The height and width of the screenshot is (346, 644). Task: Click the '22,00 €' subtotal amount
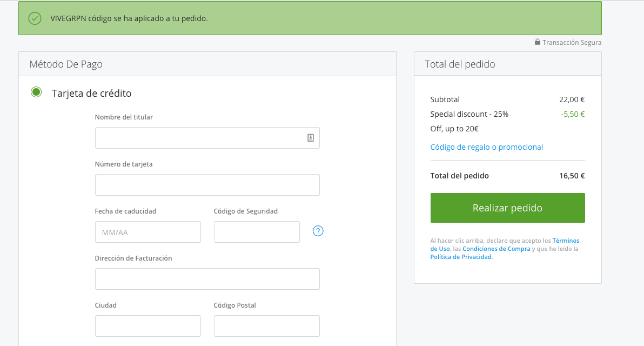[572, 99]
